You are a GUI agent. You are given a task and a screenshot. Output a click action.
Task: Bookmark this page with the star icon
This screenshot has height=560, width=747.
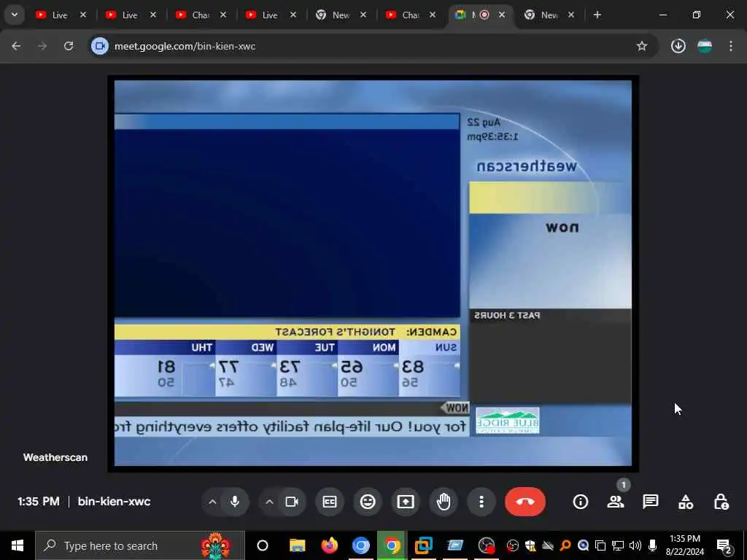[x=642, y=46]
